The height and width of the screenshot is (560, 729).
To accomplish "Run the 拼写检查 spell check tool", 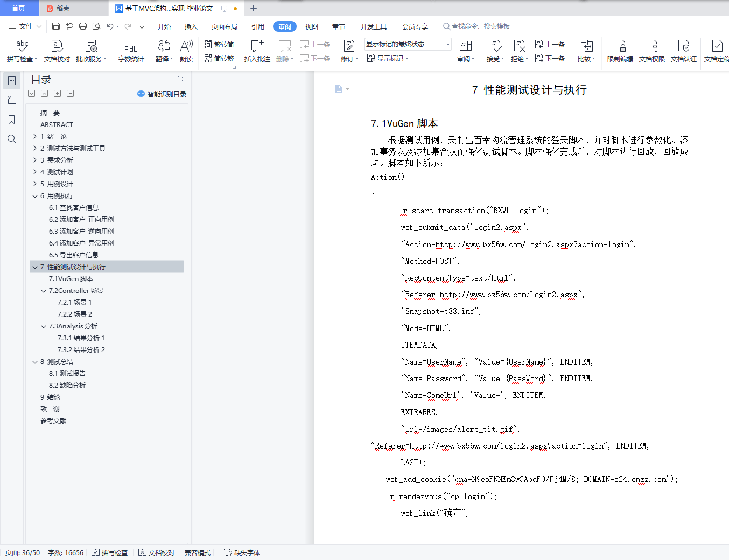I will (x=22, y=51).
